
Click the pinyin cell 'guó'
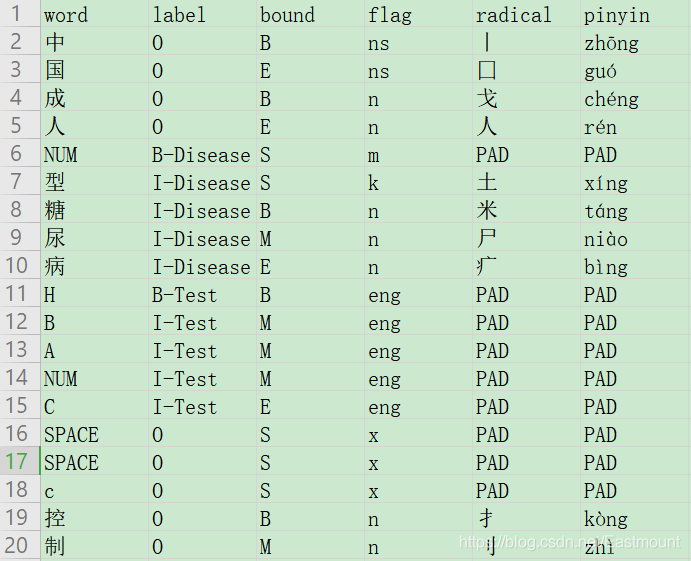tap(600, 71)
